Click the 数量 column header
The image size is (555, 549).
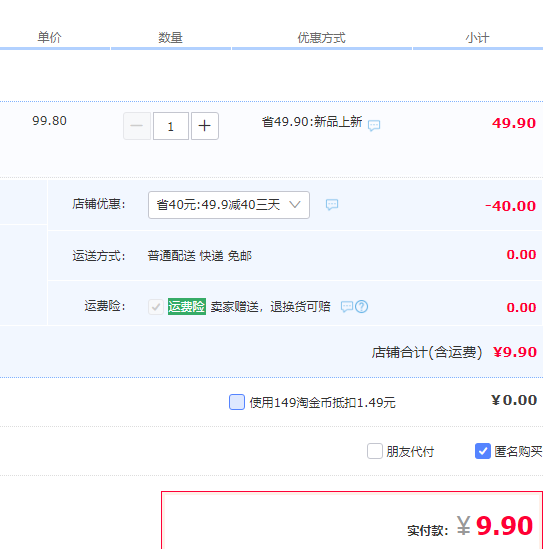(170, 38)
